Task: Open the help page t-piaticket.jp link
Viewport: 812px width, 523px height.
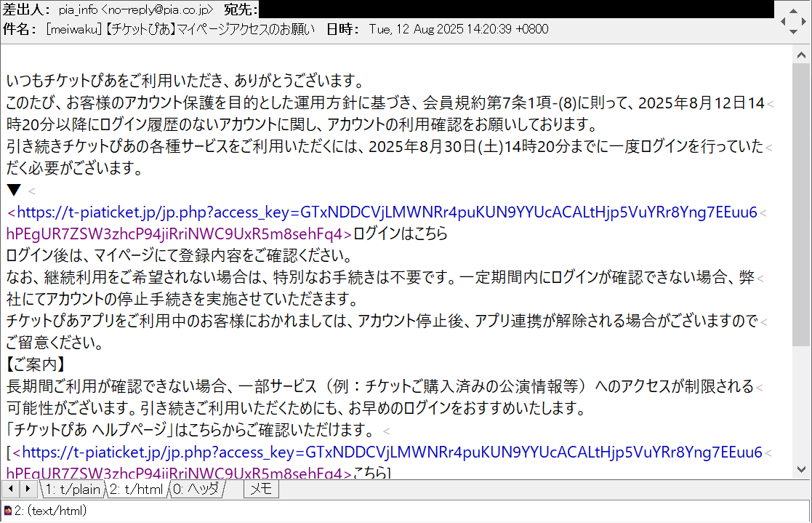Action: [392, 452]
